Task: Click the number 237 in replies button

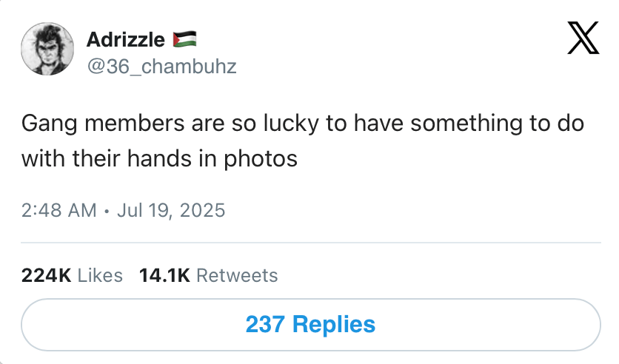Action: click(265, 325)
